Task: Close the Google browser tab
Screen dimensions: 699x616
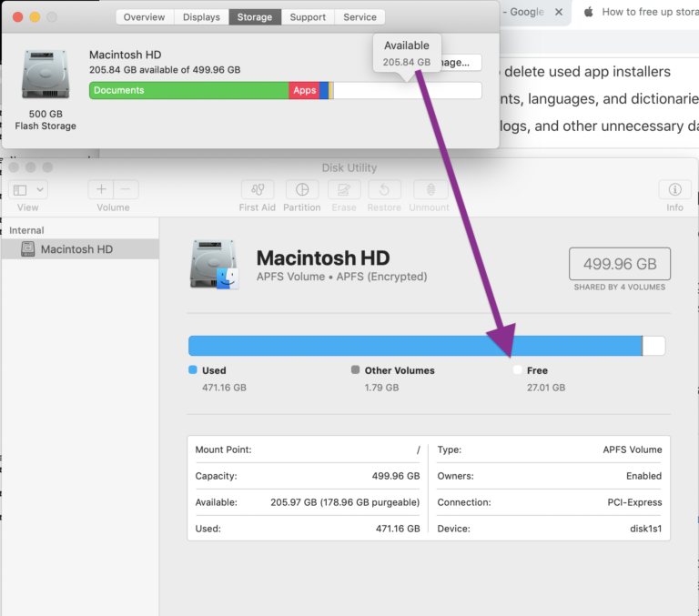Action: pyautogui.click(x=559, y=12)
